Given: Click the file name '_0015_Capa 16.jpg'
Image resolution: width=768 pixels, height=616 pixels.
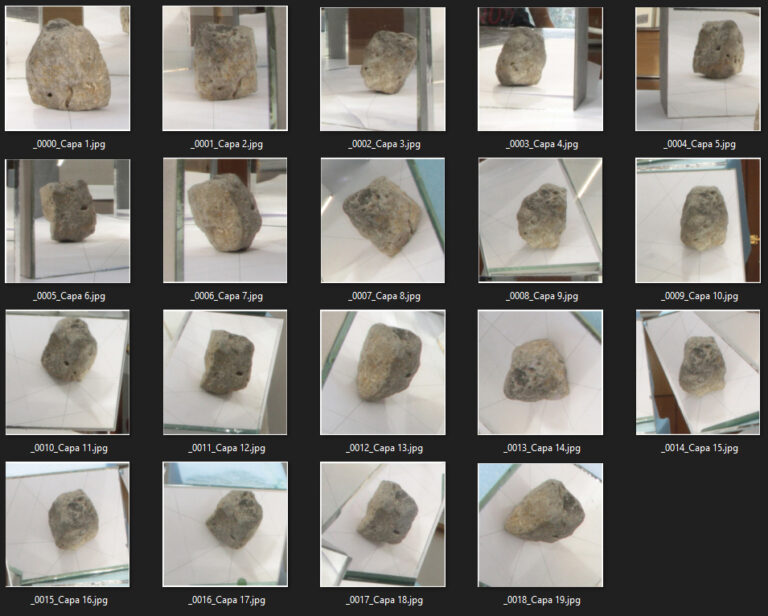Looking at the screenshot, I should pos(69,600).
